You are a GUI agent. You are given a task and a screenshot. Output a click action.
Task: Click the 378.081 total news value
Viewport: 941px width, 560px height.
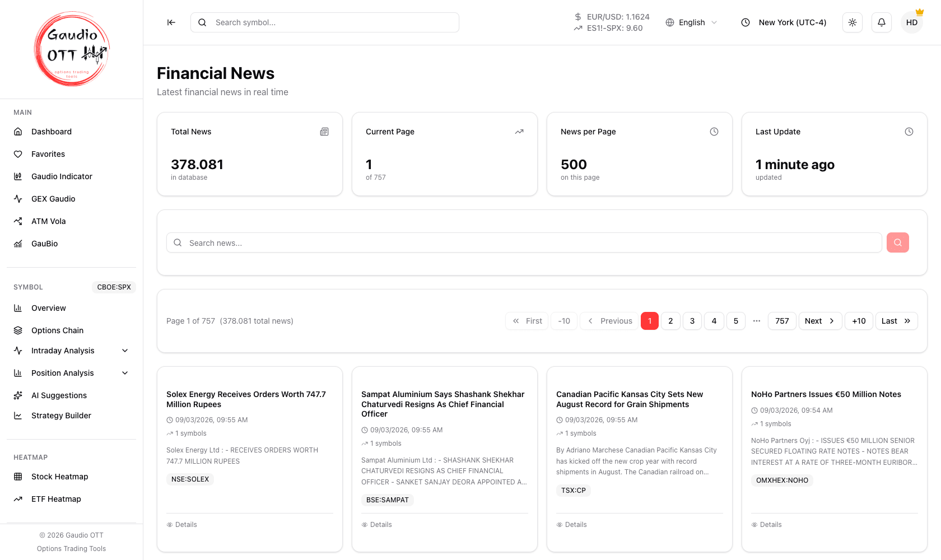point(197,165)
